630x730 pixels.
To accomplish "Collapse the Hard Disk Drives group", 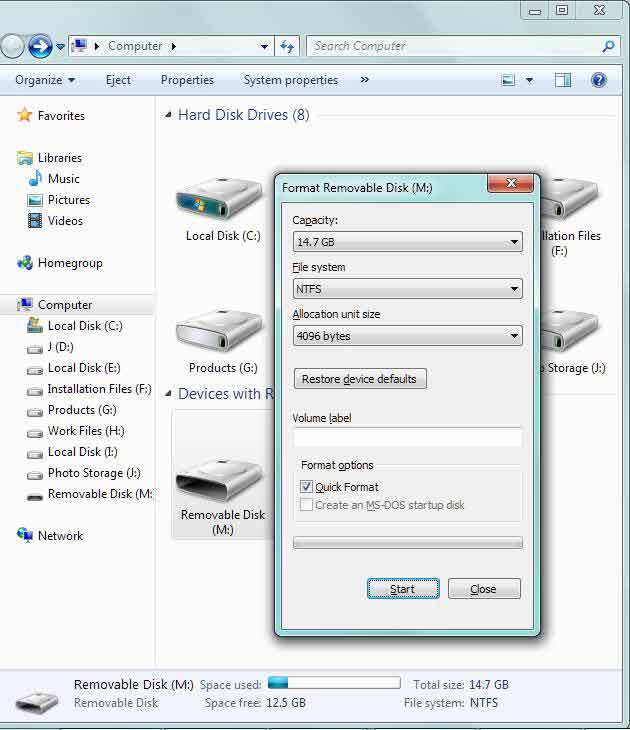I will point(168,115).
